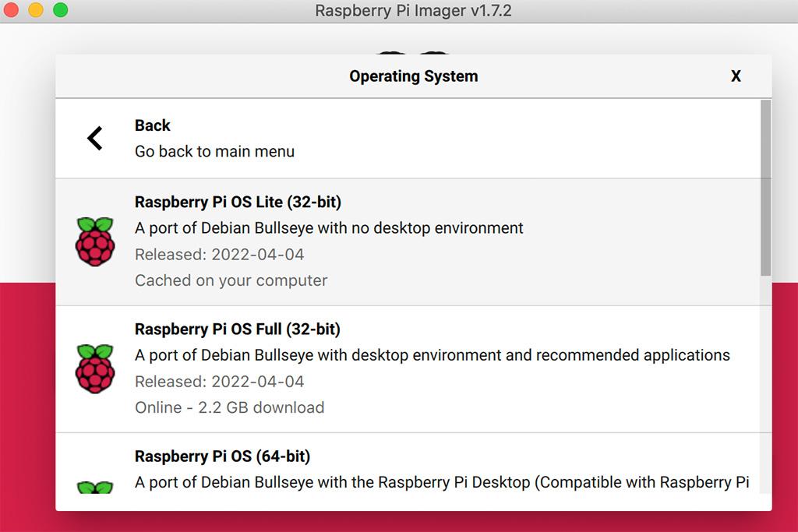The width and height of the screenshot is (798, 532).
Task: Close the Operating System dialog with X
Action: (x=736, y=76)
